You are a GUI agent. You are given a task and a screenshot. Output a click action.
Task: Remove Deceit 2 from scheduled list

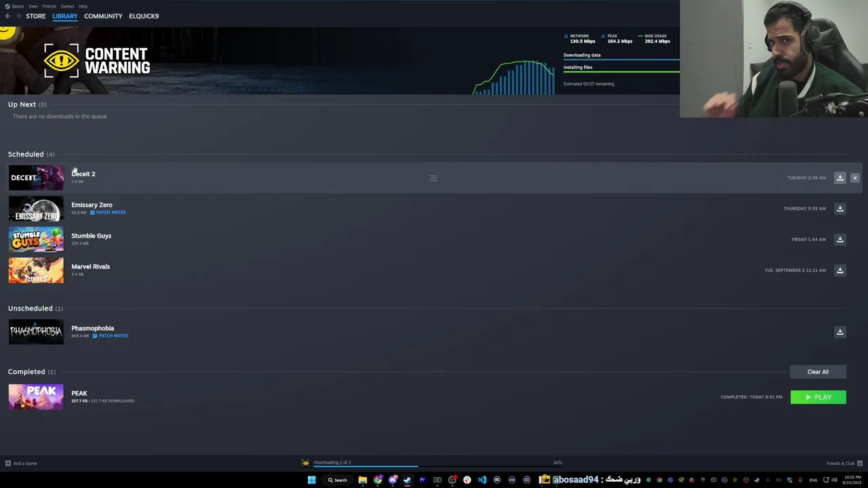(854, 178)
